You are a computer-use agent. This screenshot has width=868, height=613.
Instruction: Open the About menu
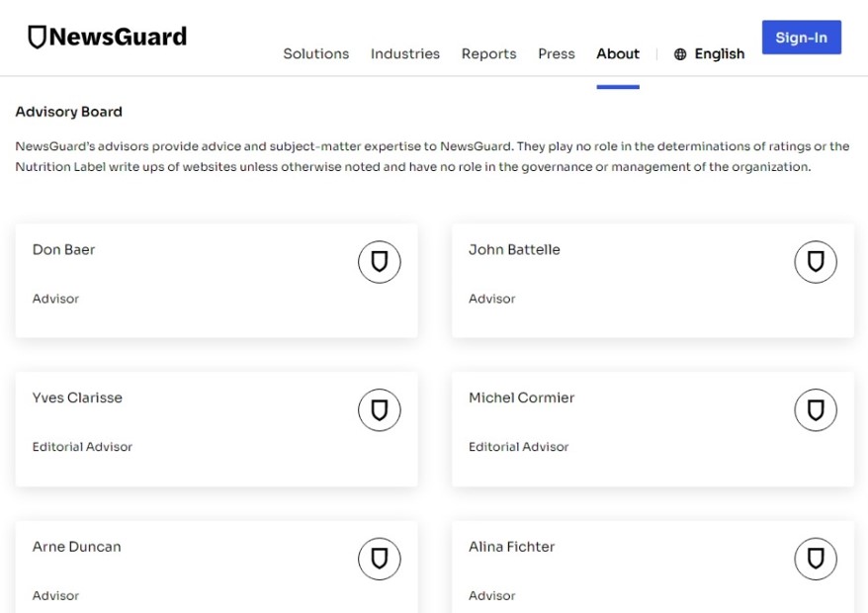[x=618, y=53]
